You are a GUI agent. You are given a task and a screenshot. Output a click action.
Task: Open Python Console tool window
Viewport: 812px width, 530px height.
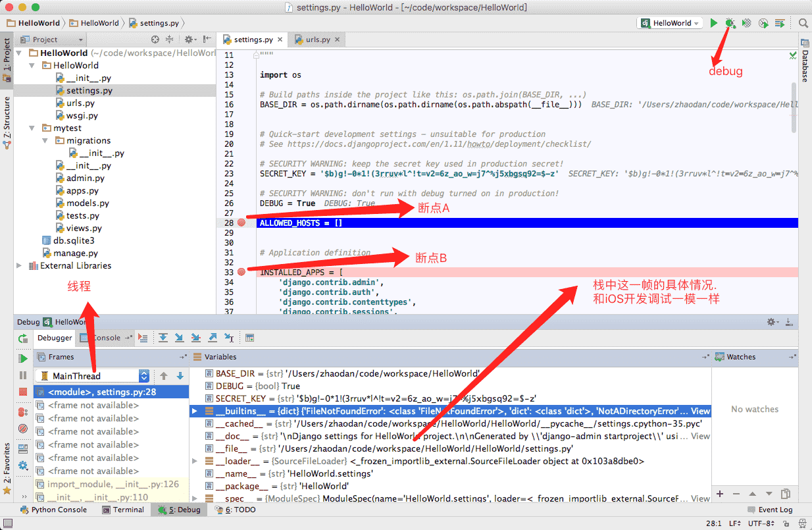coord(53,510)
